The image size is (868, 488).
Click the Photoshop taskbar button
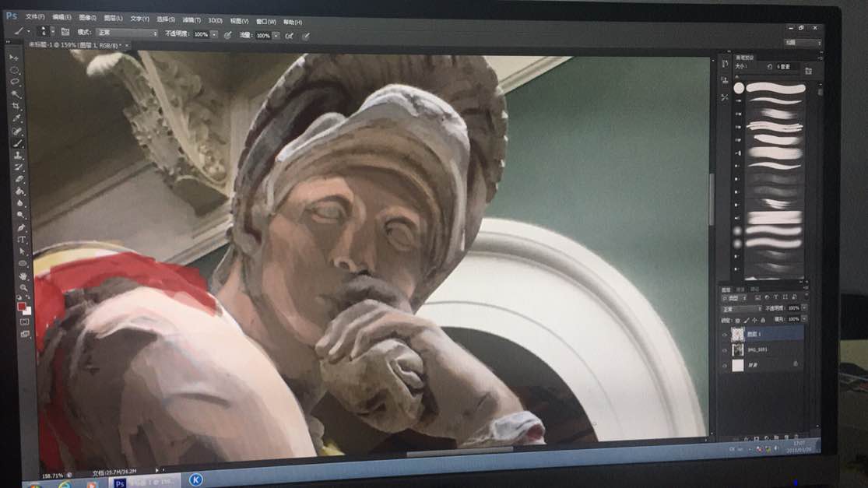(x=146, y=483)
